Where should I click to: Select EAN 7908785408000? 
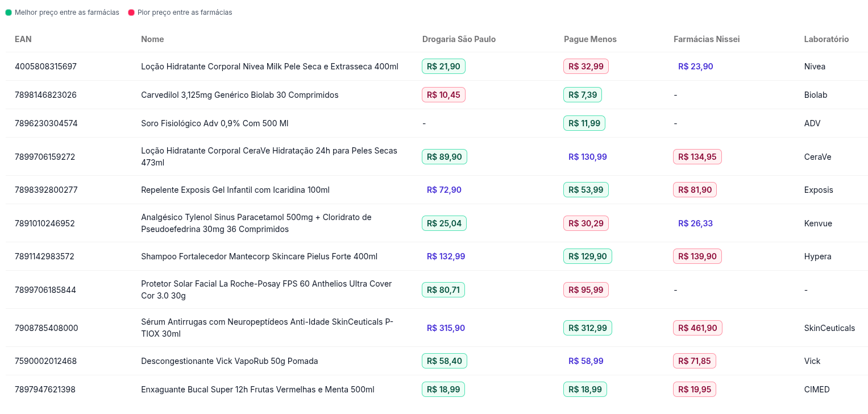(x=47, y=328)
